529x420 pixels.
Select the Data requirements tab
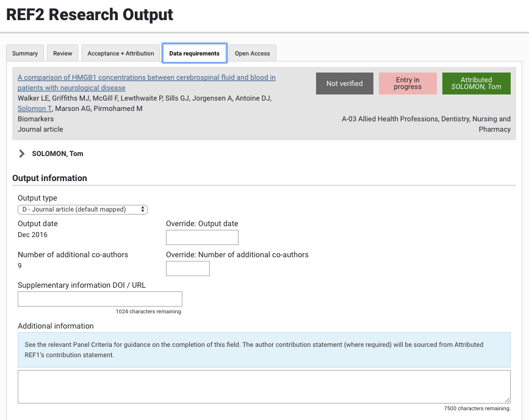pyautogui.click(x=194, y=54)
